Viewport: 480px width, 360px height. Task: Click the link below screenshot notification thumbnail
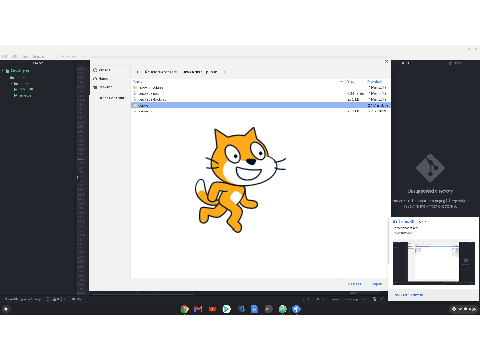coord(409,295)
